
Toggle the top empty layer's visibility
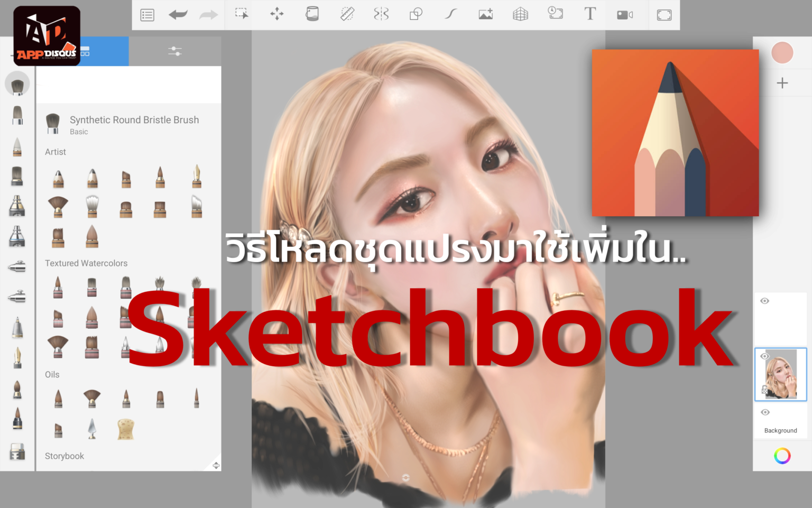click(x=764, y=301)
